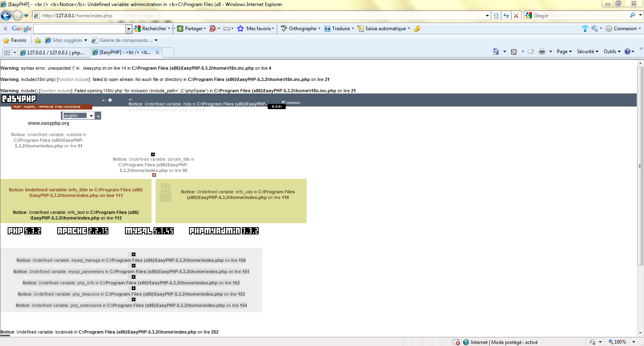The width and height of the screenshot is (644, 346).
Task: Click the MySQL 5.1.45 version label
Action: pyautogui.click(x=150, y=231)
